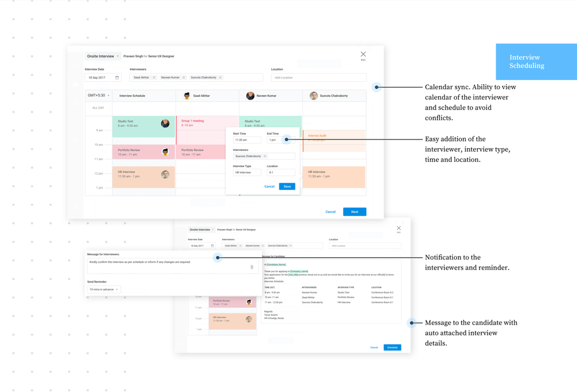This screenshot has width=577, height=392.
Task: Remove Saad Akhtar chip in the calendar-view dialog
Action: click(154, 77)
